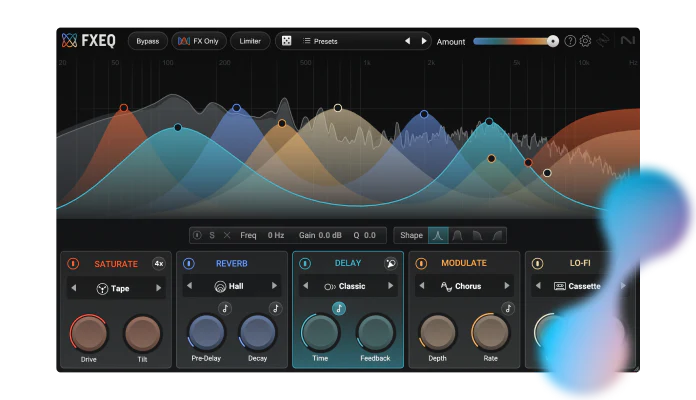Toggle tempo sync note above Decay knob
Viewport: 696px width, 400px height.
[x=276, y=309]
